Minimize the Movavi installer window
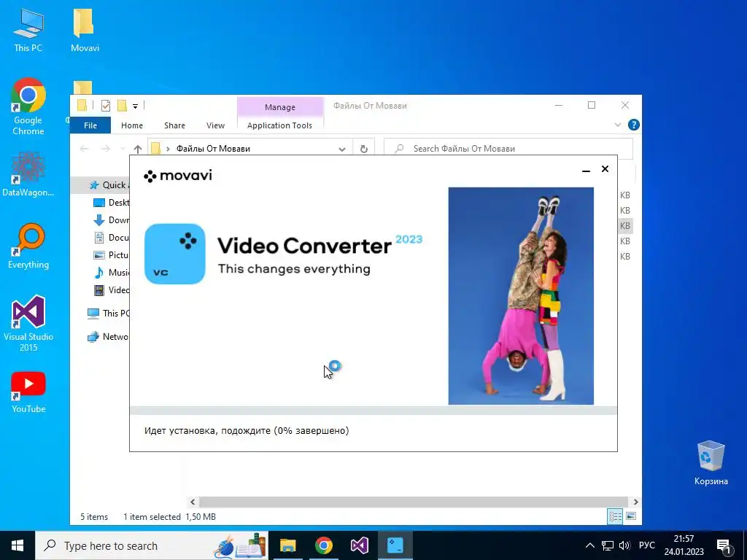This screenshot has width=747, height=560. [x=586, y=169]
